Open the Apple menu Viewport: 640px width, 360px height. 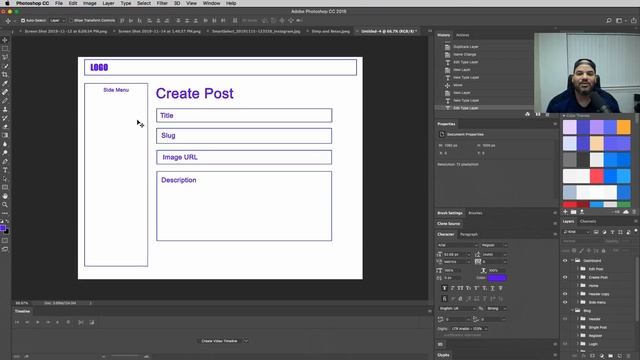click(7, 3)
